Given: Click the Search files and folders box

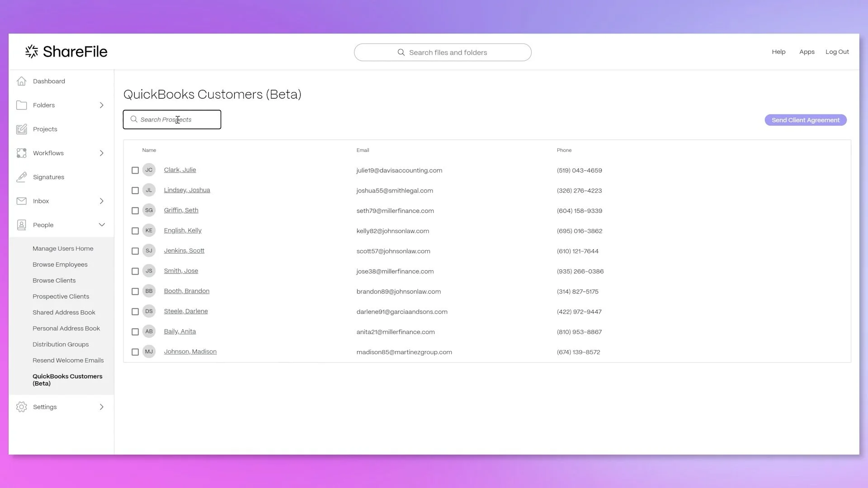Looking at the screenshot, I should [443, 52].
